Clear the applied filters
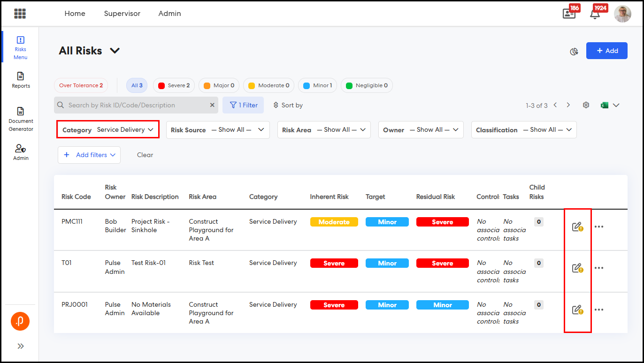Image resolution: width=644 pixels, height=363 pixels. coord(145,155)
